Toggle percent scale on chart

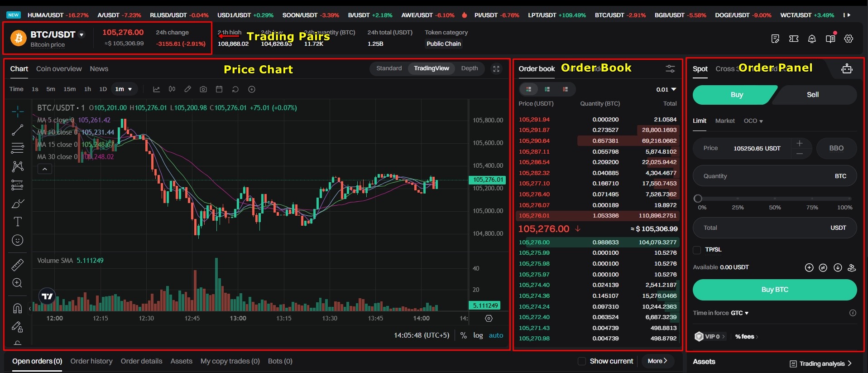pyautogui.click(x=463, y=335)
